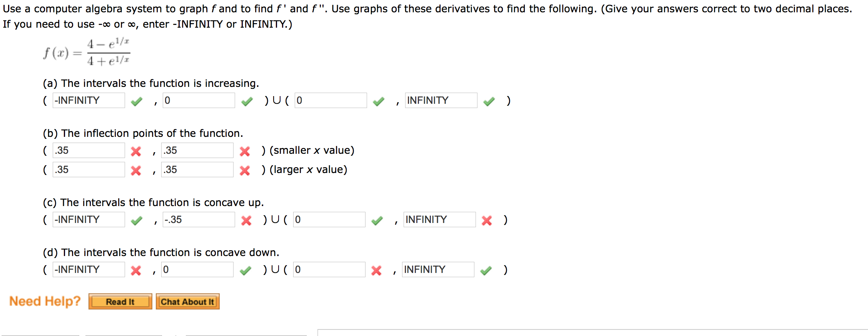This screenshot has width=868, height=336.
Task: Click the green checkmark beside 0 in part (d)
Action: pyautogui.click(x=246, y=270)
